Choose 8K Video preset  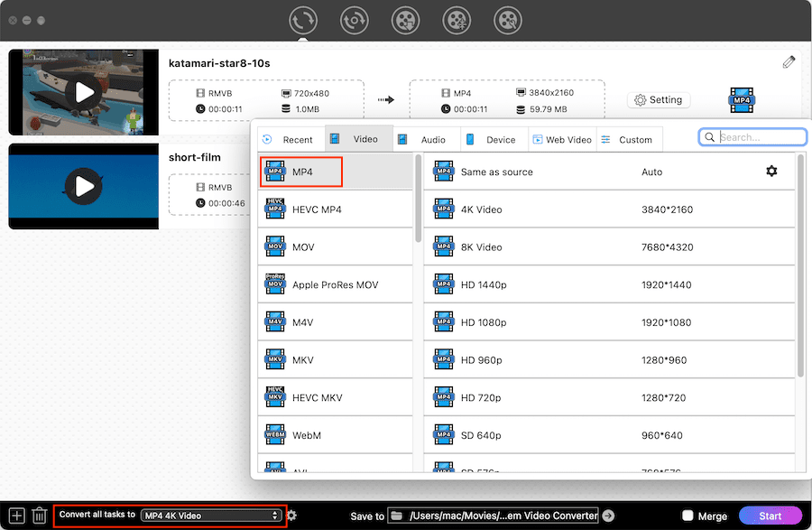(x=609, y=247)
